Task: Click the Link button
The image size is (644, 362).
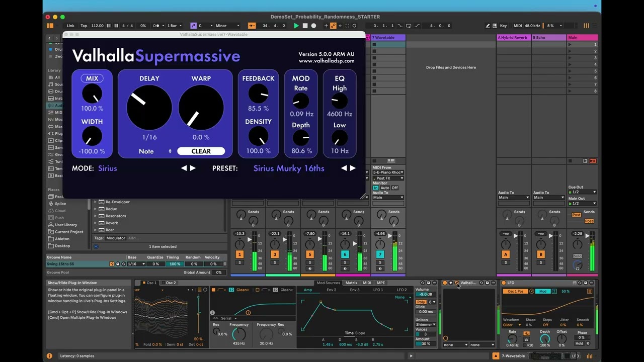Action: pos(70,26)
